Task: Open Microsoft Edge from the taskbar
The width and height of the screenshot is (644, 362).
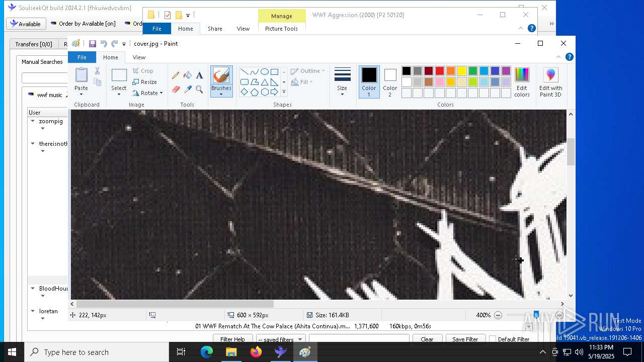Action: [207, 352]
